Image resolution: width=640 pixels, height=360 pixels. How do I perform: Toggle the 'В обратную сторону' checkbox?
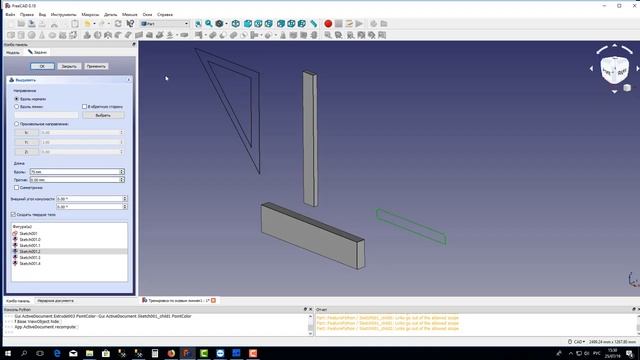tap(84, 107)
